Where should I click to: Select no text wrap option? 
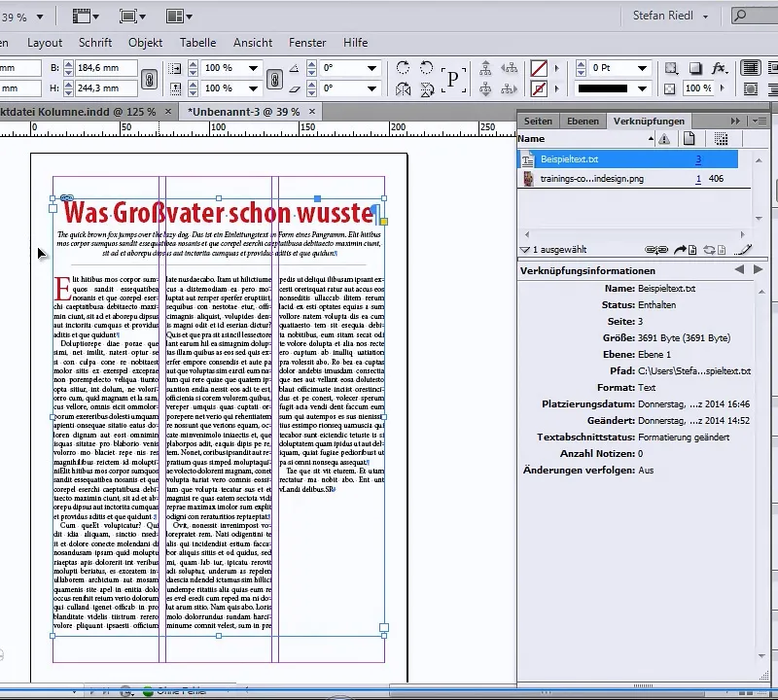[x=750, y=68]
